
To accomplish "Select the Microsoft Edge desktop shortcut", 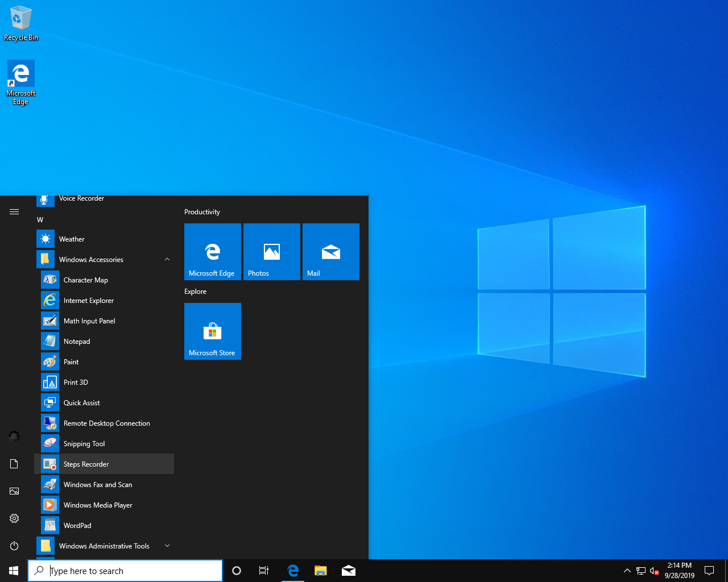I will click(21, 83).
